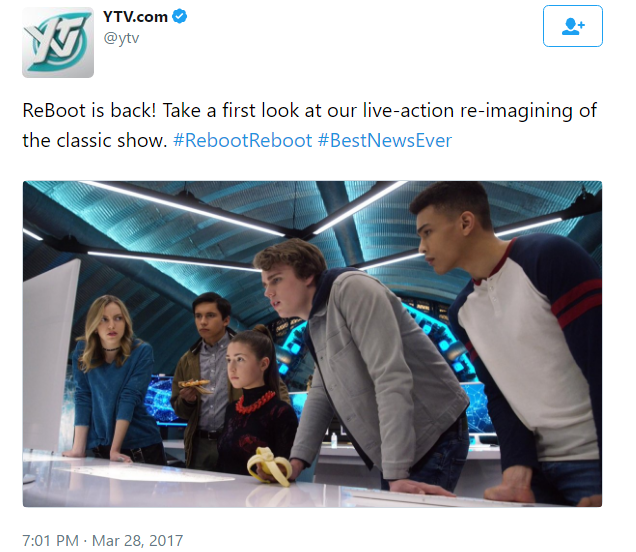Click the blonde woman in blue sweater
Image resolution: width=636 pixels, height=552 pixels.
coord(112,377)
